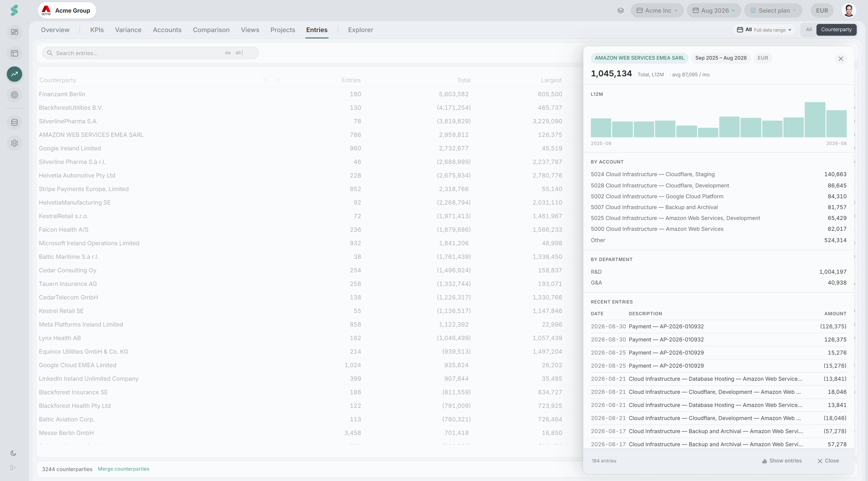Switch view toggle to Counterparty

(836, 30)
